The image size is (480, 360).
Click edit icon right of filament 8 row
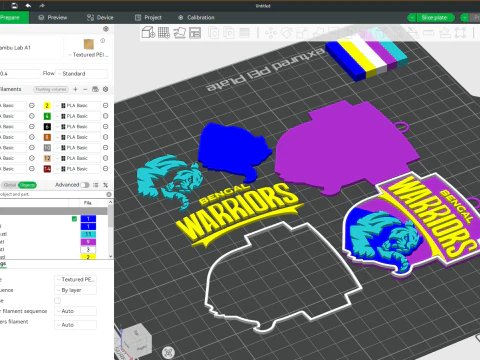106,137
